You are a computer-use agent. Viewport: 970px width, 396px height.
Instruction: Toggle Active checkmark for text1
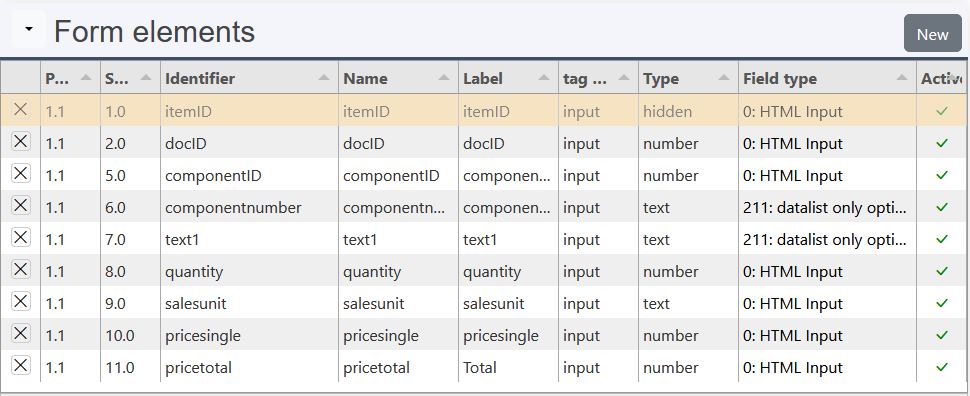click(x=942, y=239)
